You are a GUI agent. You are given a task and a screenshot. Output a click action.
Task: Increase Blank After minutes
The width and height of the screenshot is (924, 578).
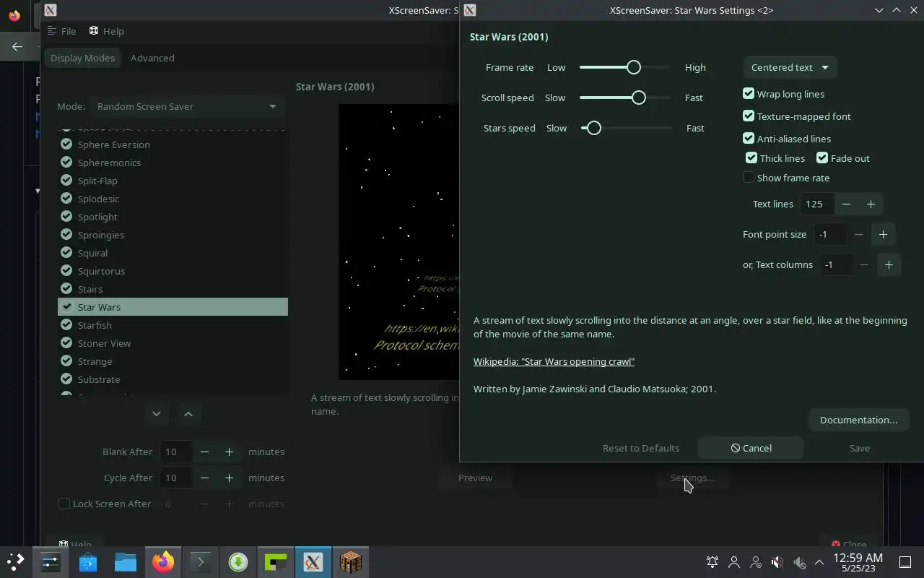pyautogui.click(x=229, y=452)
